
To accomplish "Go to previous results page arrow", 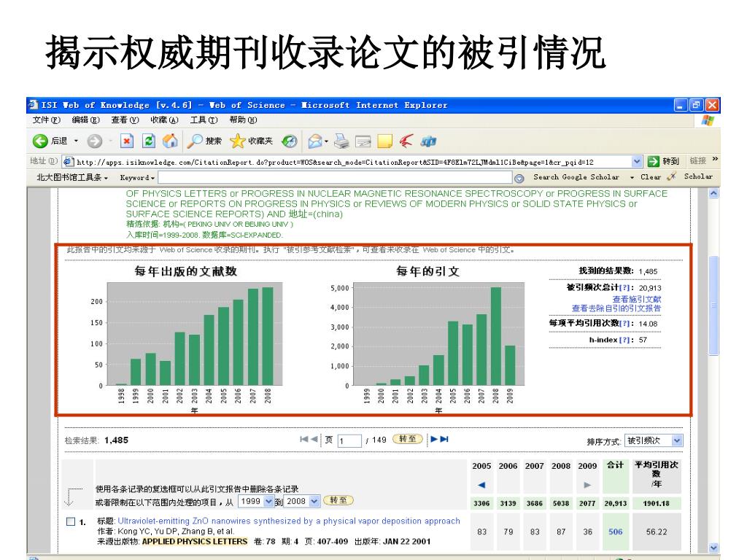I will 314,439.
